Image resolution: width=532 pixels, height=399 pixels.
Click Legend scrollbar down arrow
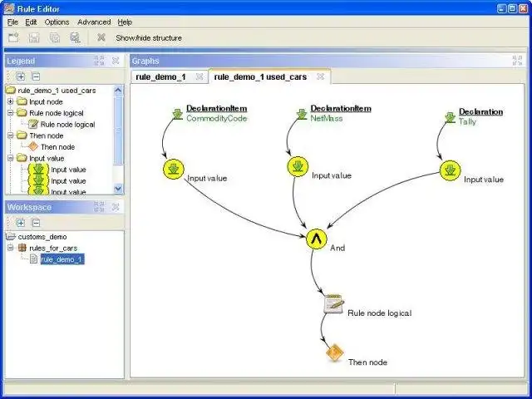point(118,189)
